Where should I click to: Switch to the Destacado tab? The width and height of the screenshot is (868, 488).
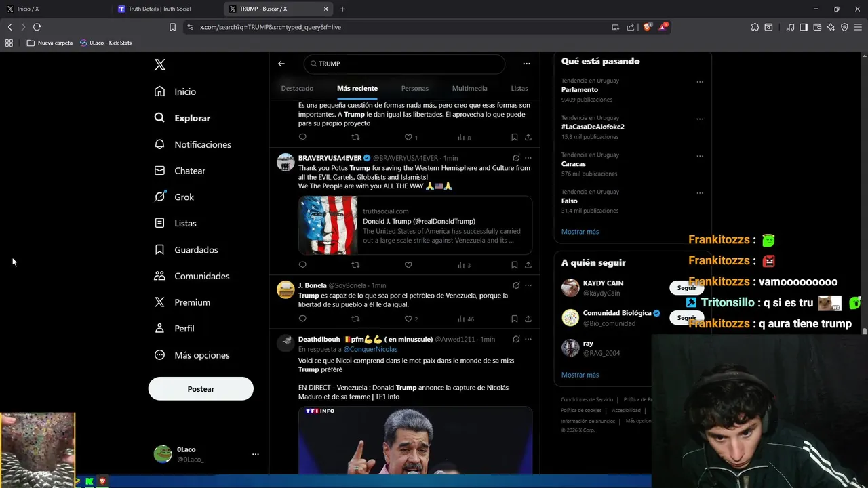pyautogui.click(x=297, y=88)
